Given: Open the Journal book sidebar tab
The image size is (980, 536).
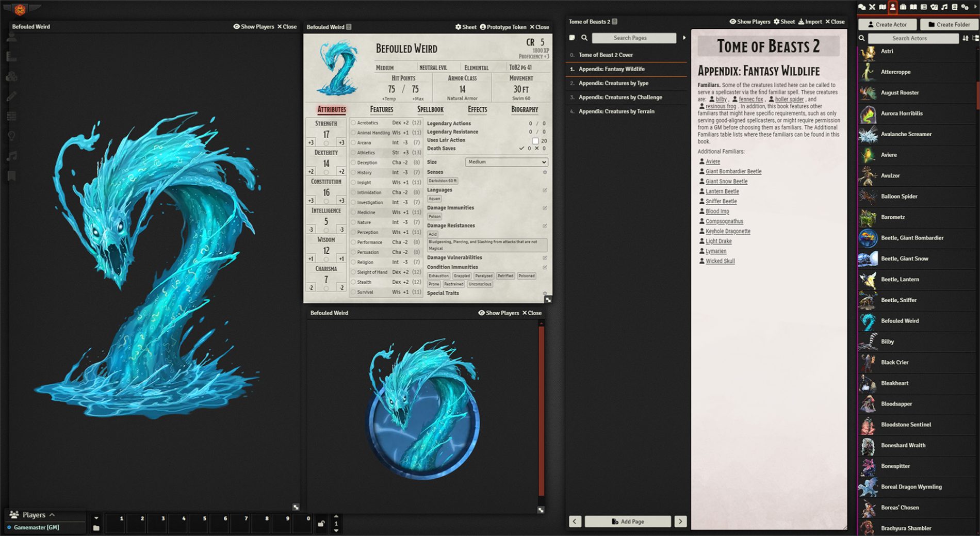Looking at the screenshot, I should tap(913, 7).
